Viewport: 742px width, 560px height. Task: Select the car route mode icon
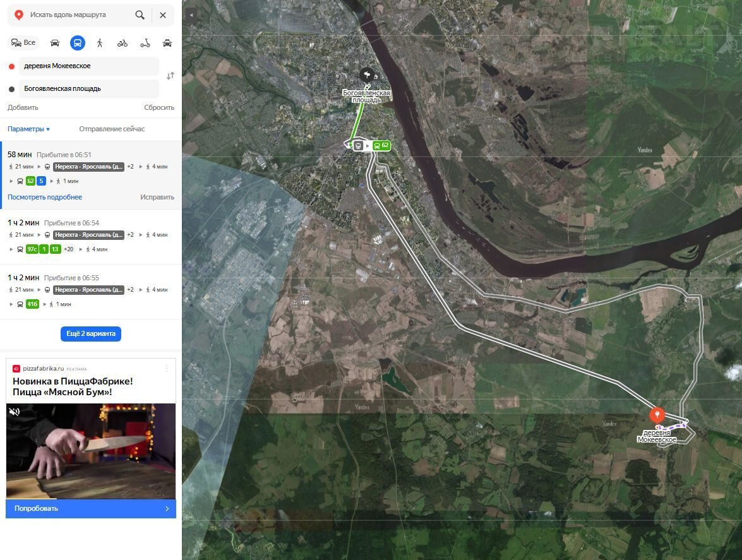[x=55, y=43]
